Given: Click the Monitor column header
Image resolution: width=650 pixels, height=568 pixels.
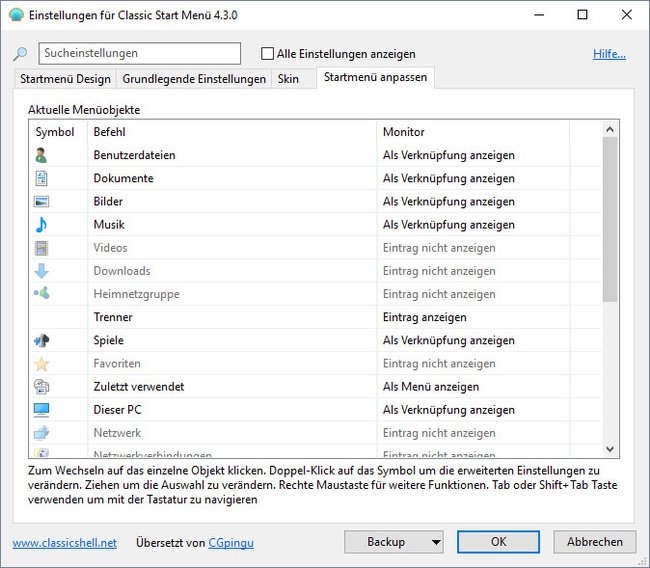Looking at the screenshot, I should [473, 132].
